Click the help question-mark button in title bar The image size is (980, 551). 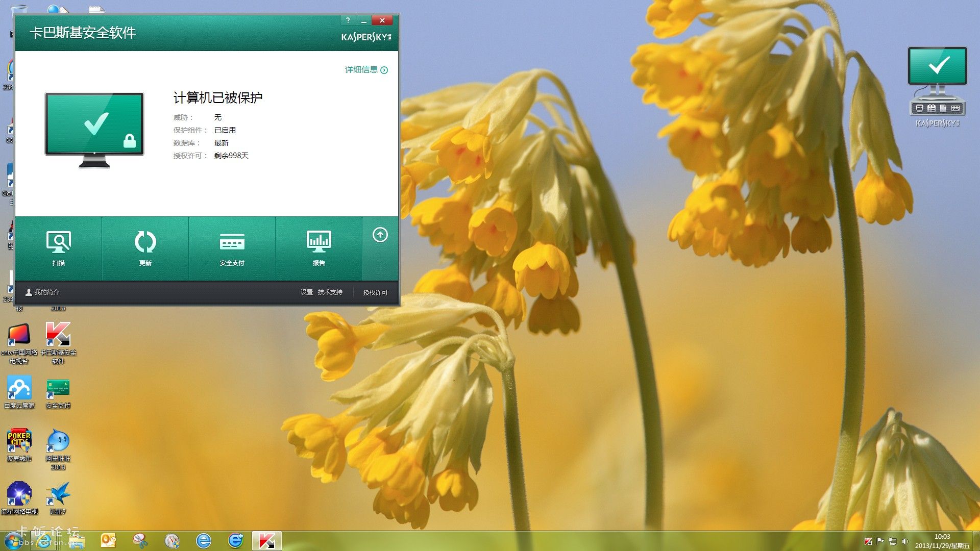coord(348,20)
